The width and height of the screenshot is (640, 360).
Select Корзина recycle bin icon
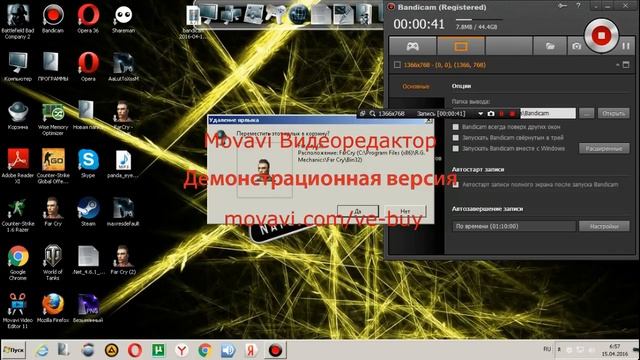tap(18, 115)
